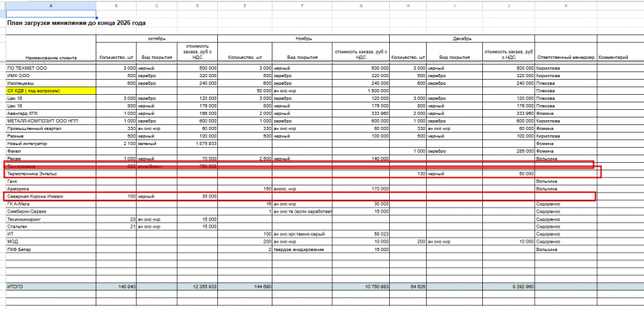Select client cell 'Стальтех'

tap(51, 227)
